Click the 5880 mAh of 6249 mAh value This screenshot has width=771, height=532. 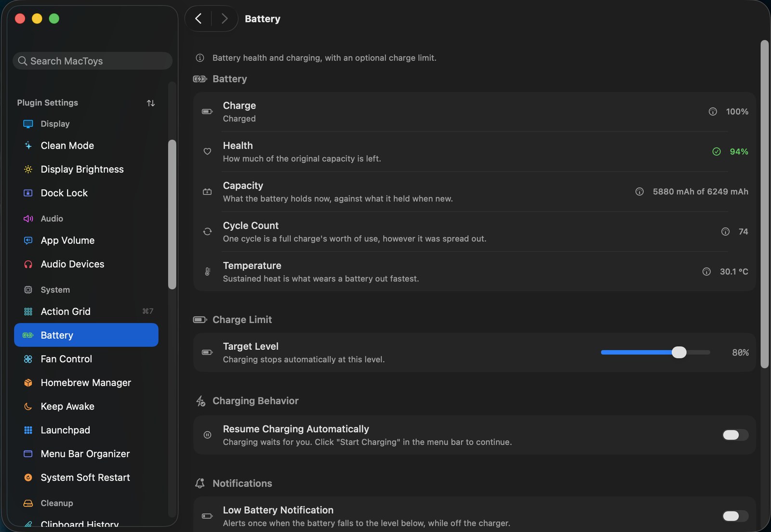700,191
